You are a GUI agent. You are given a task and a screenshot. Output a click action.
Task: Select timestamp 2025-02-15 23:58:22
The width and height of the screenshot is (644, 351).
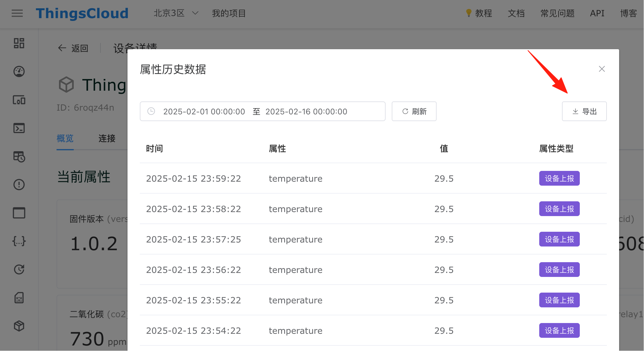click(194, 209)
